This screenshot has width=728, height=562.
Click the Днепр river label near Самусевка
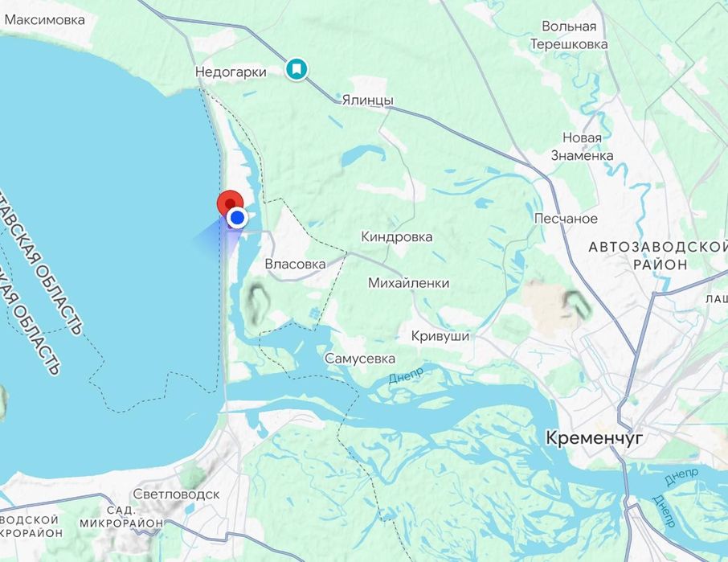click(407, 375)
